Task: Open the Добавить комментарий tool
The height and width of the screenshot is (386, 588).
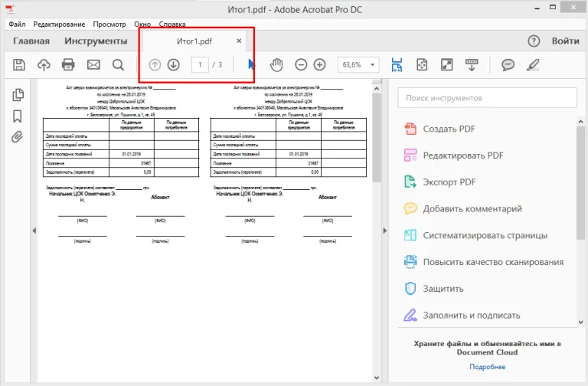Action: point(462,209)
